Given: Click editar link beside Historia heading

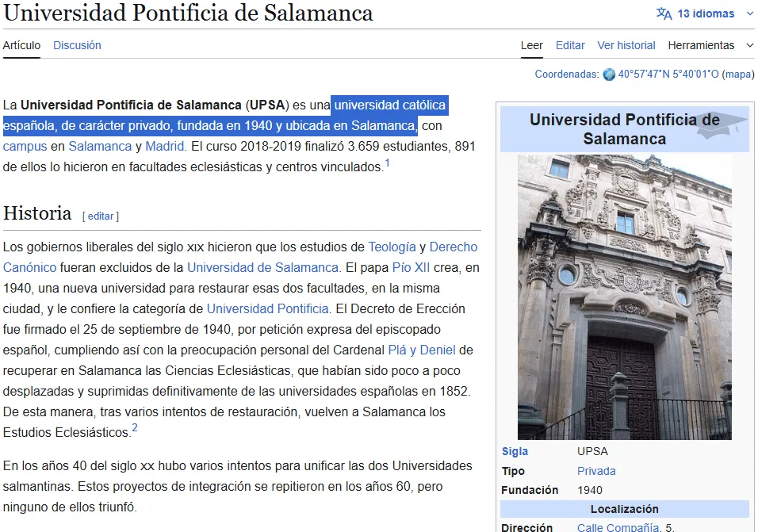Looking at the screenshot, I should pos(101,216).
